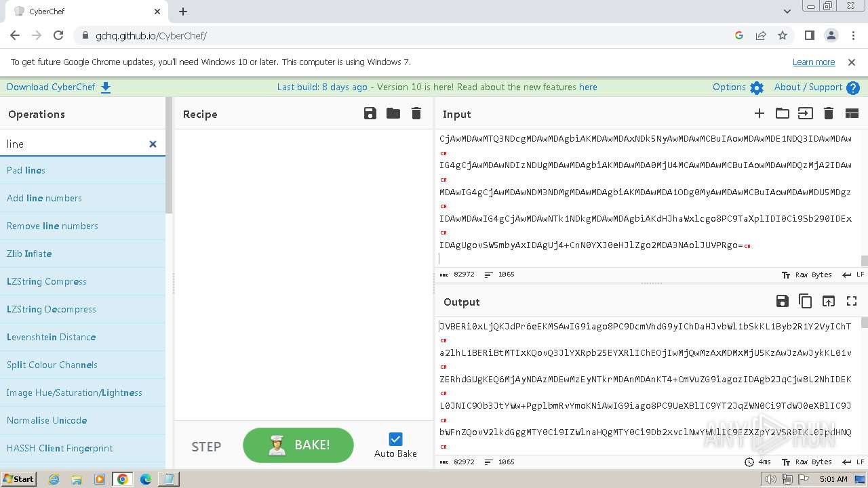Open a new browser tab
This screenshot has width=868, height=488.
pyautogui.click(x=183, y=12)
